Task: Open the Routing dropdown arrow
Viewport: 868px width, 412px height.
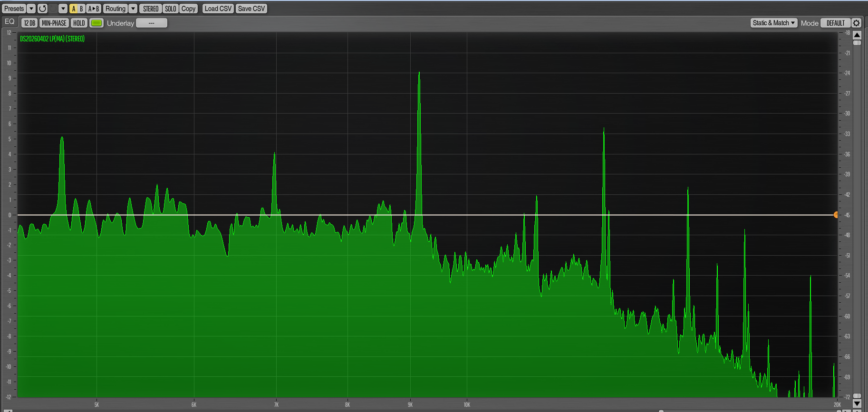Action: (133, 9)
